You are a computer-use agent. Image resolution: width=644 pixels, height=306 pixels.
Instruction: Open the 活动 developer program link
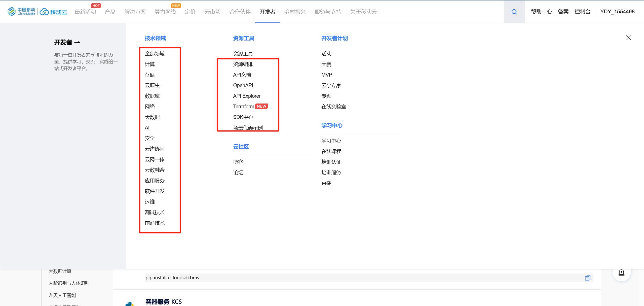(326, 54)
